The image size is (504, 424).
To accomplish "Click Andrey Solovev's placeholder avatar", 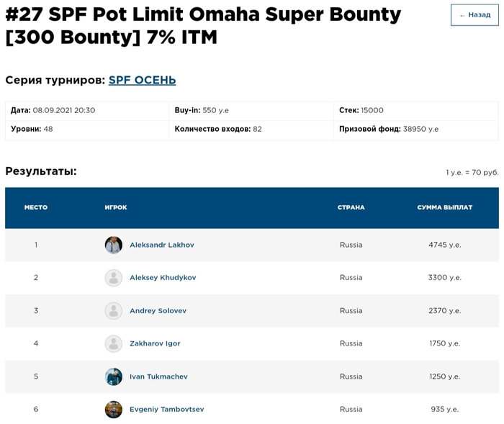I will tap(114, 311).
